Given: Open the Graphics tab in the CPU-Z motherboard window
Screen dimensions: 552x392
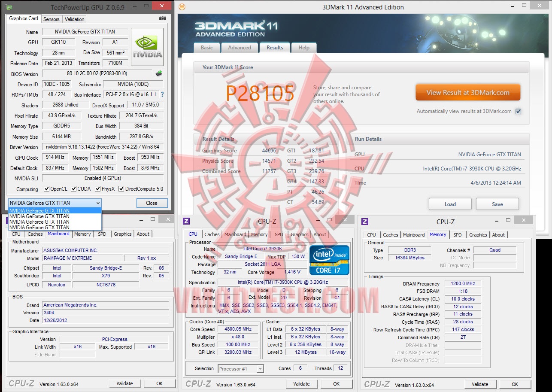Looking at the screenshot, I should pos(123,234).
